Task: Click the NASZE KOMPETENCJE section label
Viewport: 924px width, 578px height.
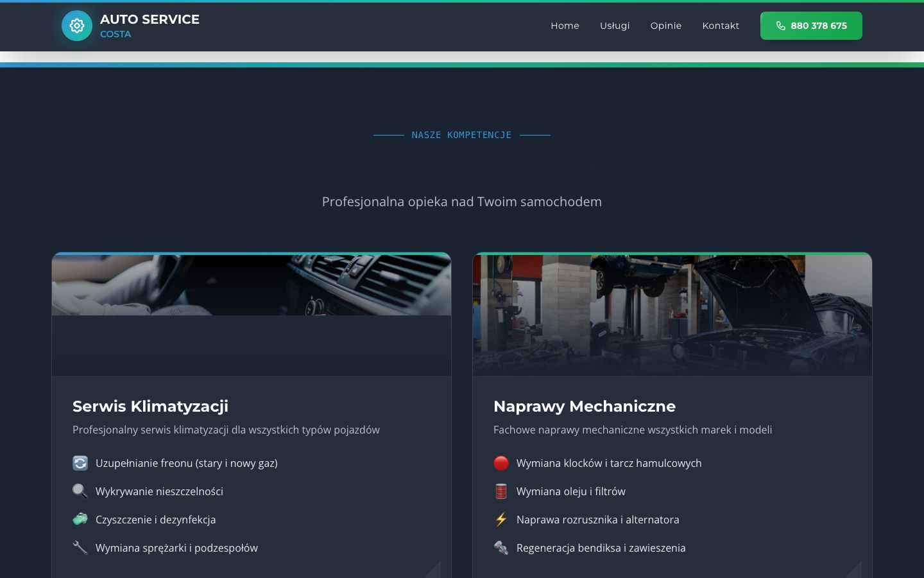Action: (462, 135)
